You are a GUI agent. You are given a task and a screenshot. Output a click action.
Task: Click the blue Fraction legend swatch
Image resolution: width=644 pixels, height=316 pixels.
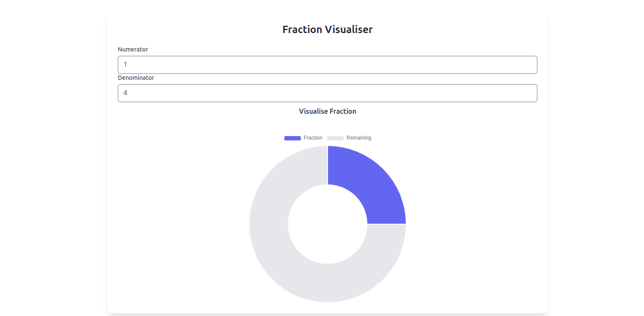click(x=292, y=138)
